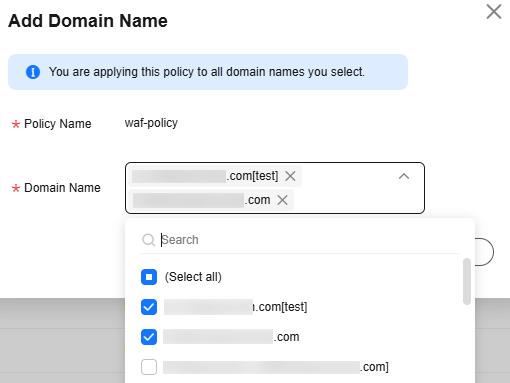The image size is (510, 383).
Task: Remove the .com[test] domain tag
Action: pos(290,176)
